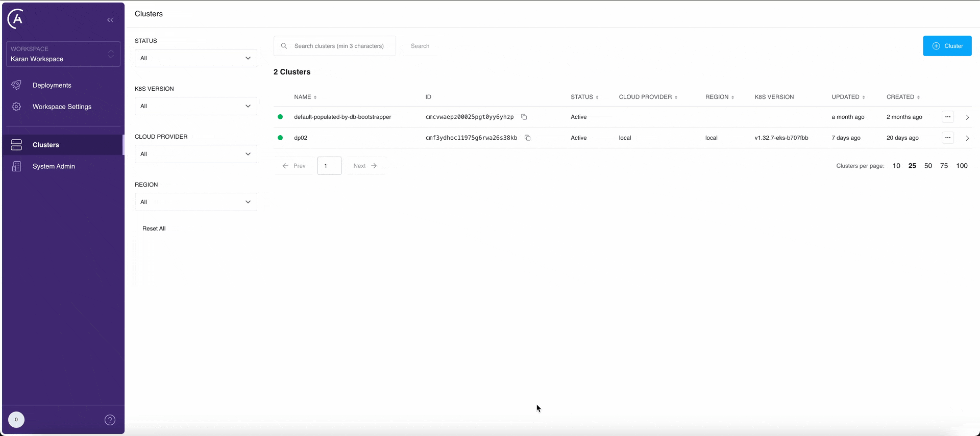Open the Status filter dropdown

195,58
